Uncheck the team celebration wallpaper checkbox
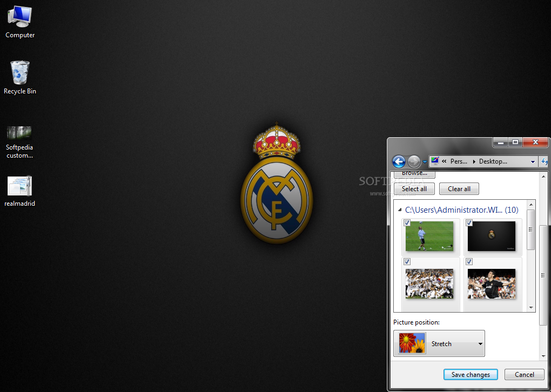Image resolution: width=551 pixels, height=392 pixels. (407, 261)
